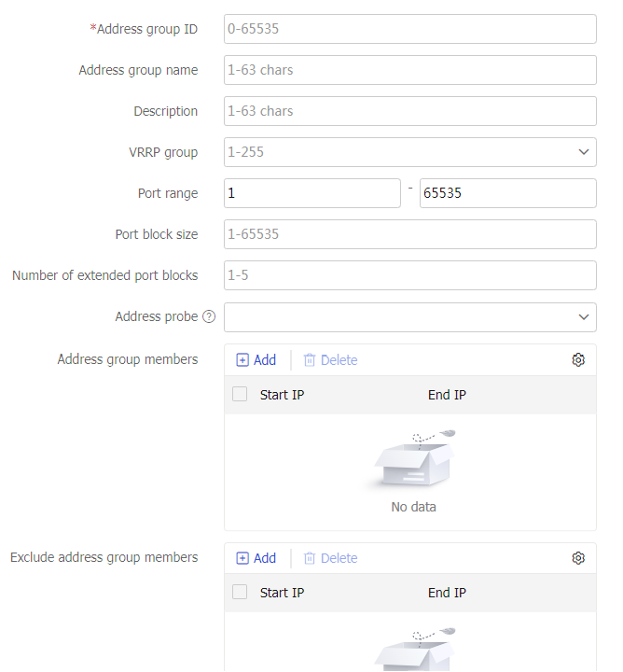Open settings gear in Address group members
The image size is (623, 672).
(578, 360)
